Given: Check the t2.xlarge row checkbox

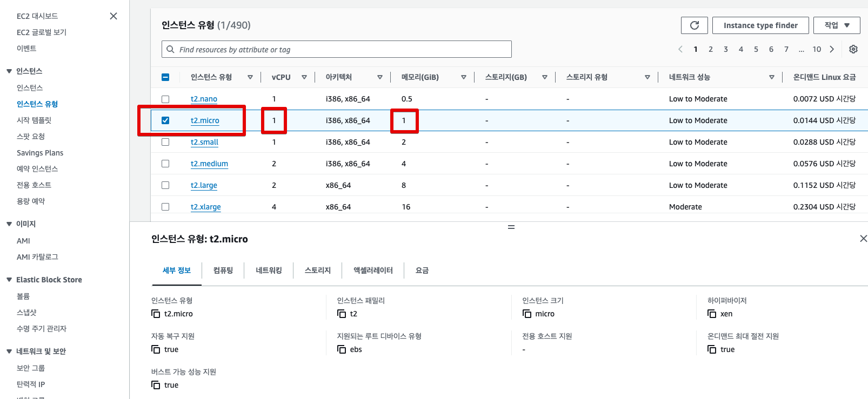Looking at the screenshot, I should click(165, 207).
